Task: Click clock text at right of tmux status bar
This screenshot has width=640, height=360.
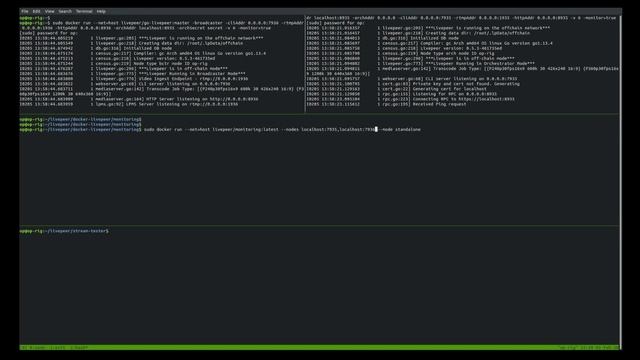Action: 589,347
